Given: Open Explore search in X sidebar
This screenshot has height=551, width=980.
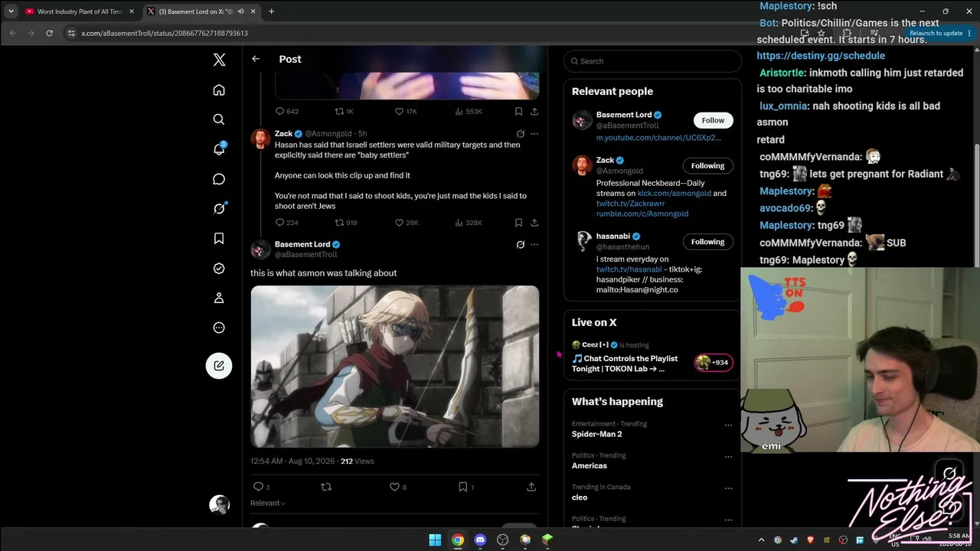Looking at the screenshot, I should (219, 119).
